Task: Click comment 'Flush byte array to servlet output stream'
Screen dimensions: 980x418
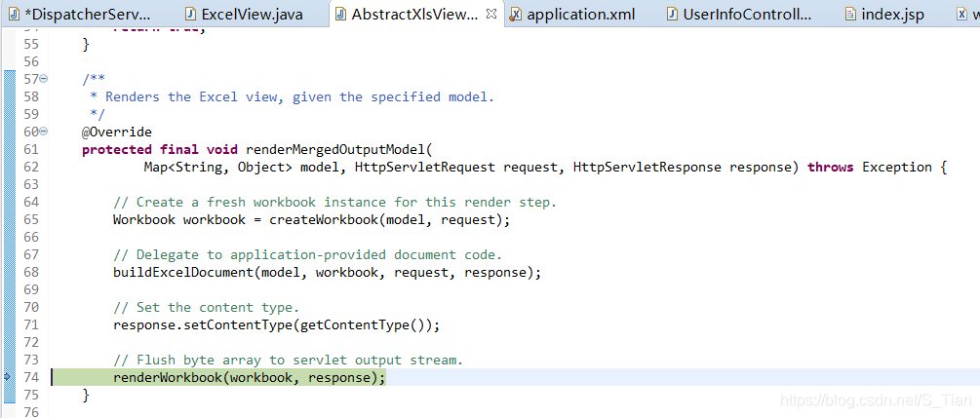Action: (288, 360)
